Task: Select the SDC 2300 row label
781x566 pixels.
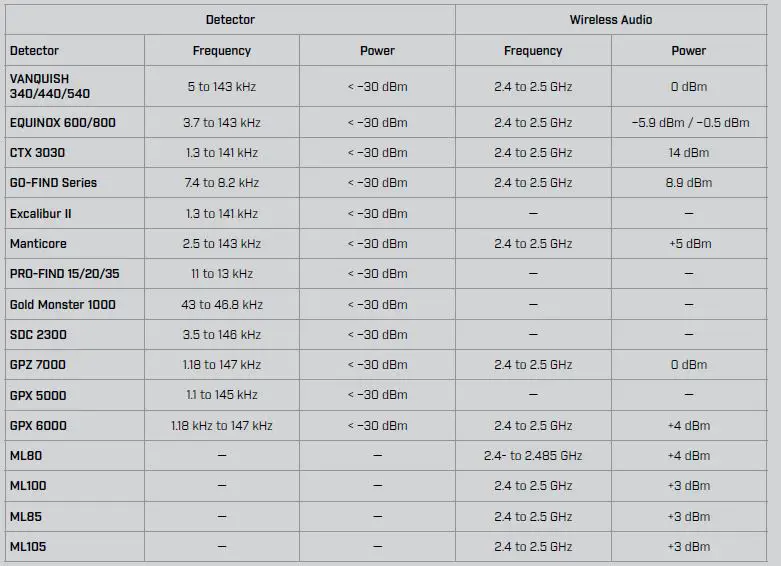Action: 38,334
